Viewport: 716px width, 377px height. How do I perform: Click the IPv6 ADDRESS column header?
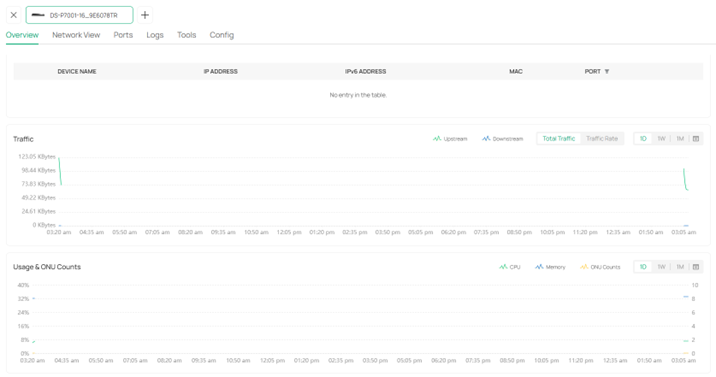pos(365,72)
